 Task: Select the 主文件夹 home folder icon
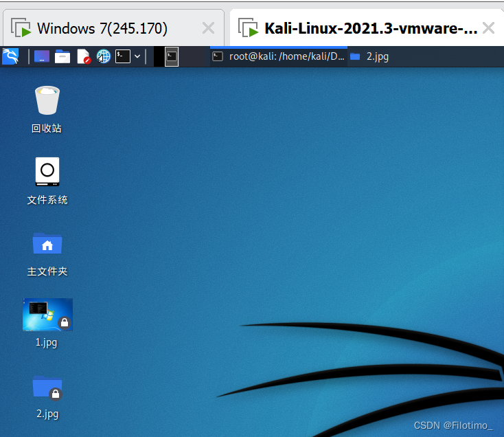point(47,243)
